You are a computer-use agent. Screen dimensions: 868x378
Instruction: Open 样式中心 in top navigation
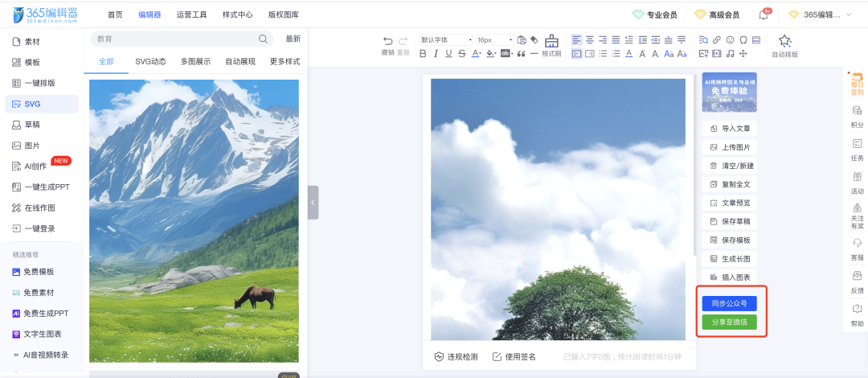237,15
